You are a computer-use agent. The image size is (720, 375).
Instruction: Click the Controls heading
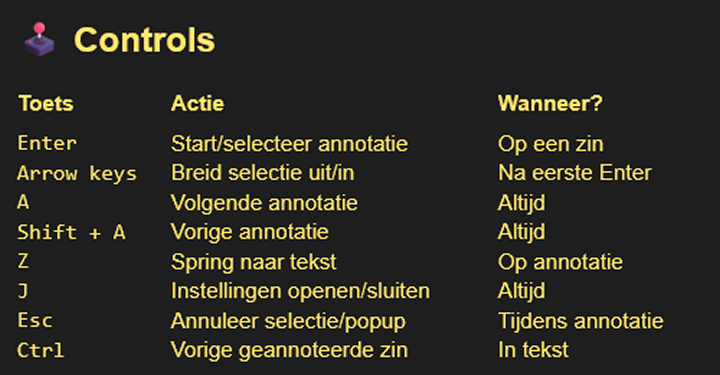point(144,40)
